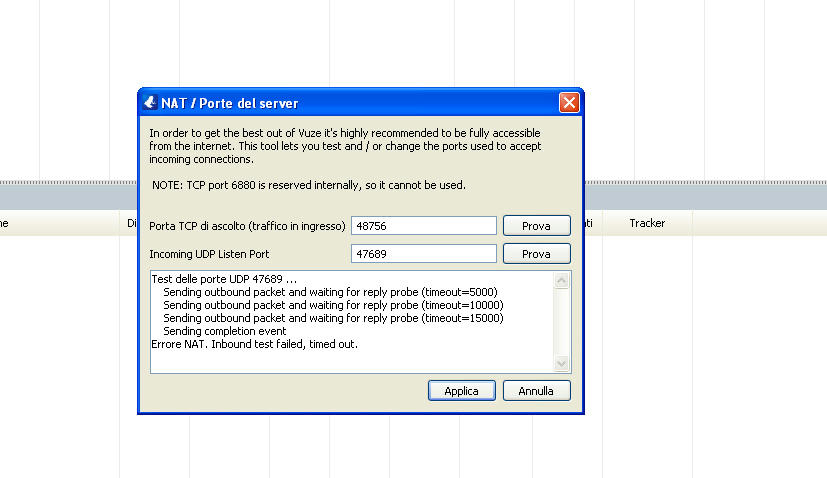
Task: Click the 'Test delle porte UDP 47689' log line
Action: pyautogui.click(x=224, y=279)
